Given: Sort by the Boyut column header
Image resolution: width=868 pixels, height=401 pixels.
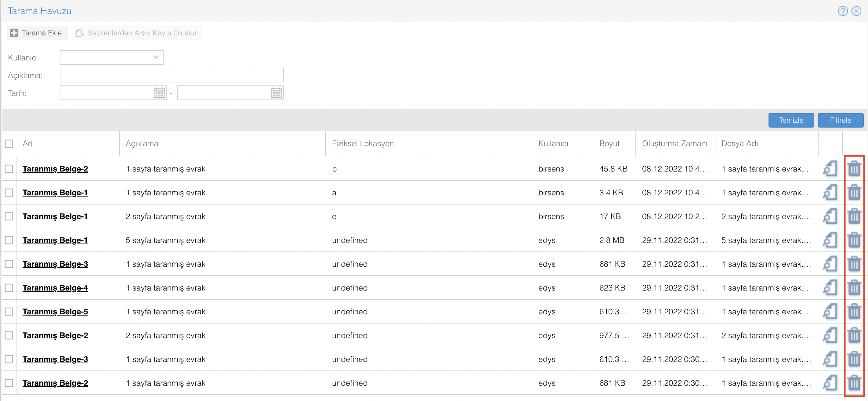Looking at the screenshot, I should click(609, 143).
